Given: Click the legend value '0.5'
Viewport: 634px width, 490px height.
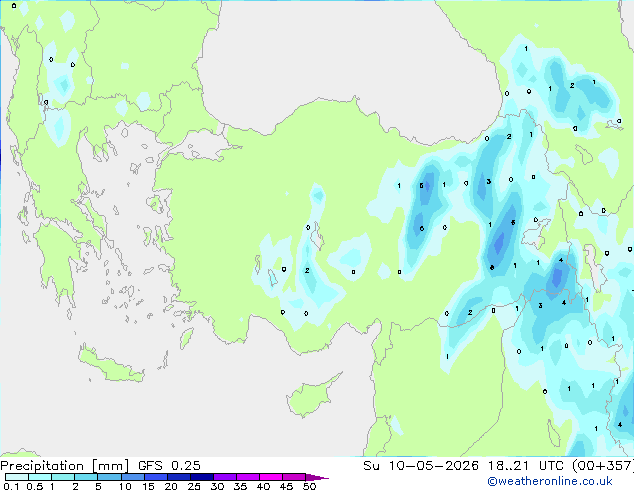Looking at the screenshot, I should (x=34, y=486).
